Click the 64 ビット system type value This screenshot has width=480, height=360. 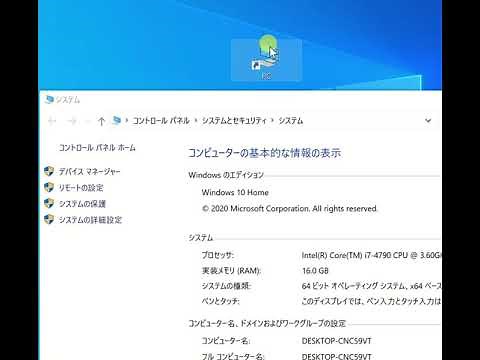click(x=371, y=286)
